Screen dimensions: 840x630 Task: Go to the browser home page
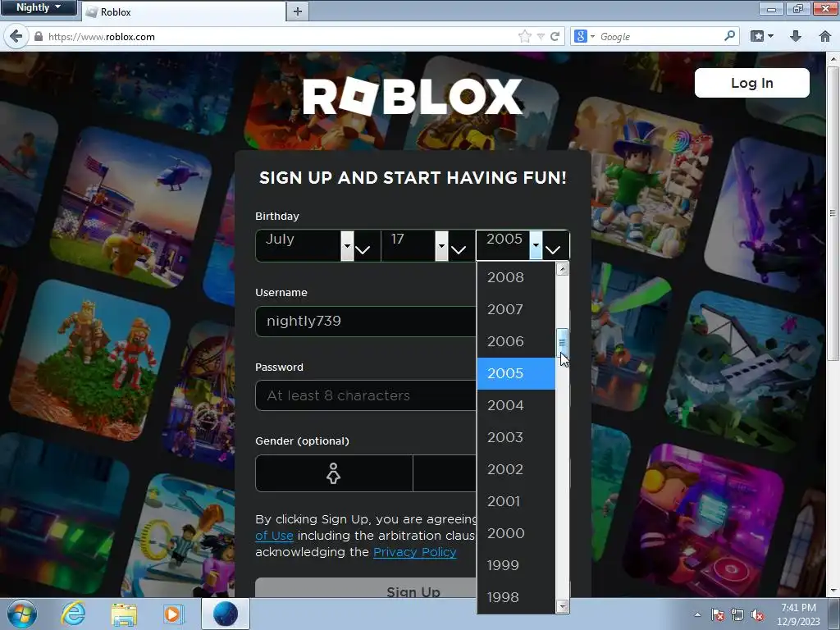825,36
